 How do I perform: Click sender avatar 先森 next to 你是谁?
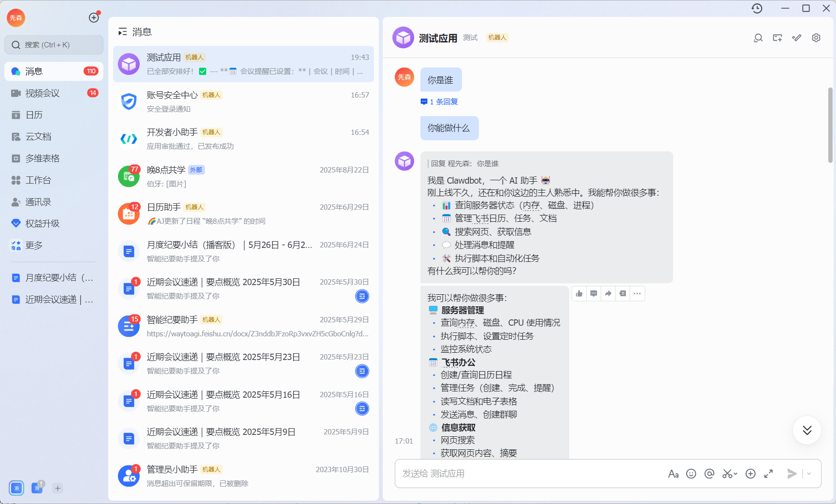404,77
